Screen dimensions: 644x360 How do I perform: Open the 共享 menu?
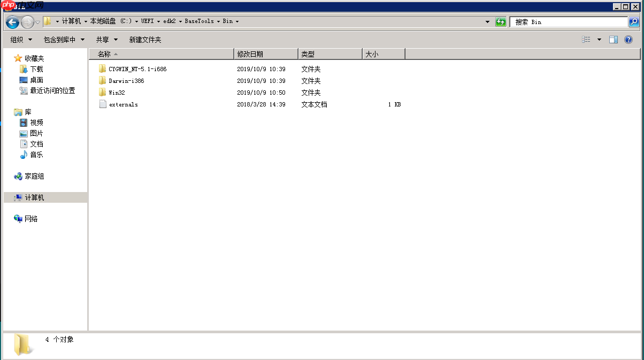[106, 39]
